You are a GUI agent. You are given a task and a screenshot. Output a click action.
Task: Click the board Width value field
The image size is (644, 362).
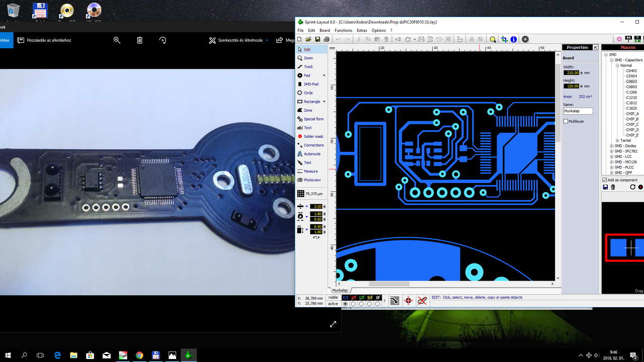pos(572,73)
